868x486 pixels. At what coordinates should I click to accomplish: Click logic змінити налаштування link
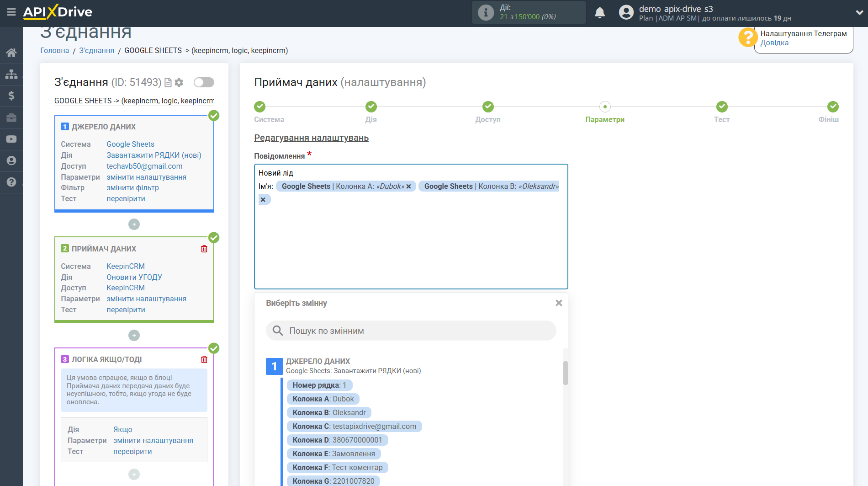click(x=153, y=440)
